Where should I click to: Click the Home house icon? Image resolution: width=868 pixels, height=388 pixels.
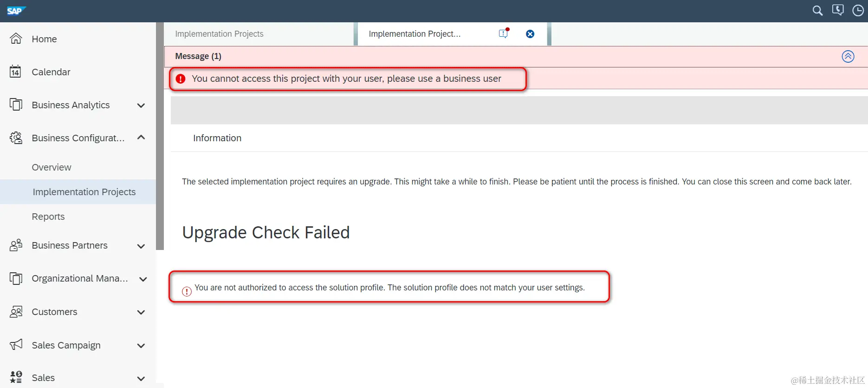click(16, 39)
